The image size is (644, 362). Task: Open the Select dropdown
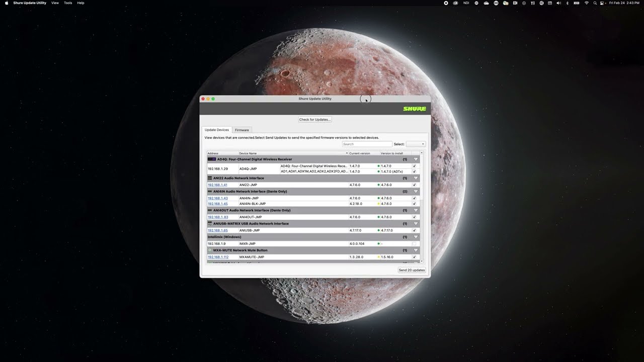(416, 144)
